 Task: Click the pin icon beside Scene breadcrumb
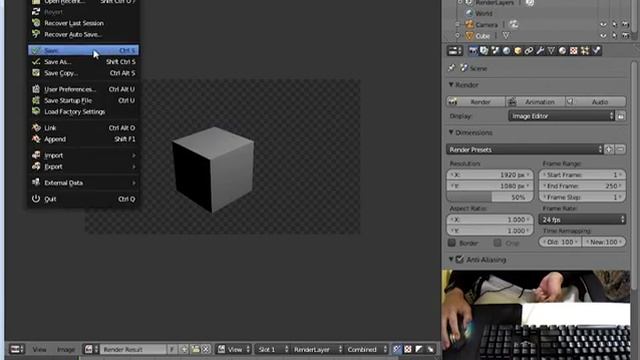(x=451, y=68)
